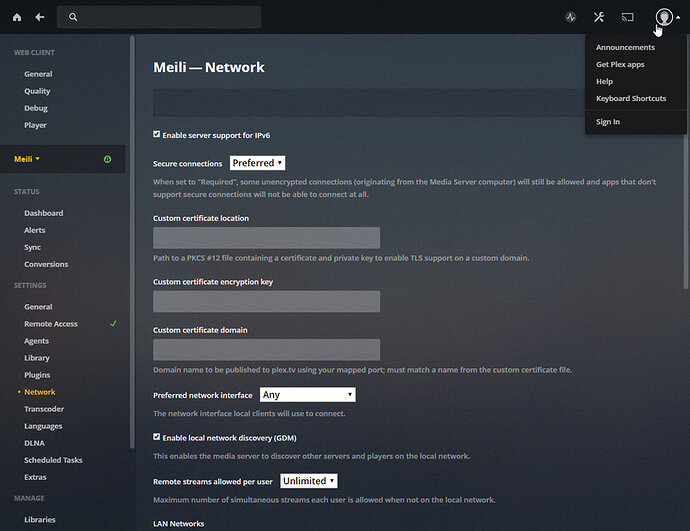
Task: Open Quality settings in sidebar
Action: pos(37,91)
